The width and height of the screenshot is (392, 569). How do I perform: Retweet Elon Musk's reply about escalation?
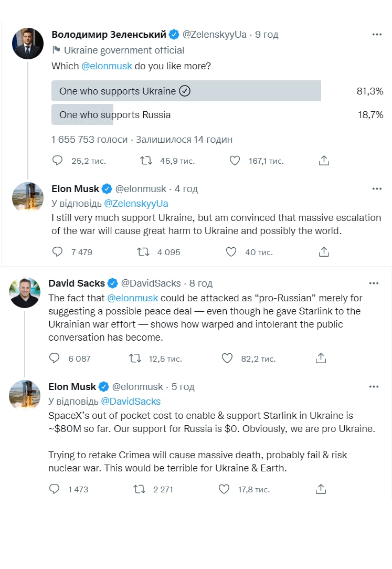click(x=143, y=252)
